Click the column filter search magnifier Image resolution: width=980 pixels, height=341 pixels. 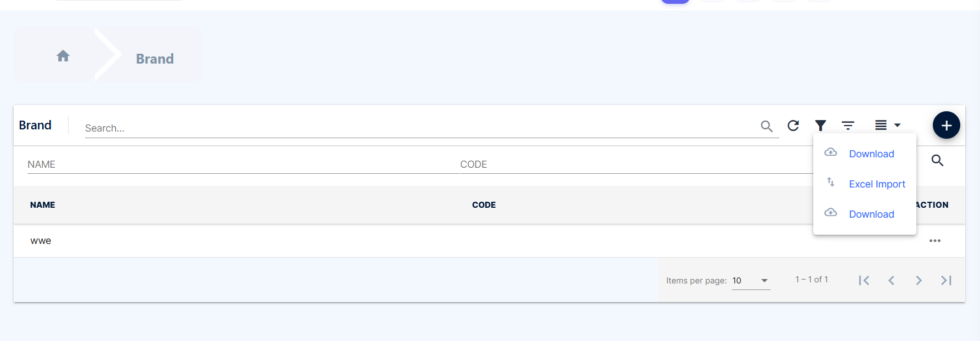pyautogui.click(x=937, y=161)
